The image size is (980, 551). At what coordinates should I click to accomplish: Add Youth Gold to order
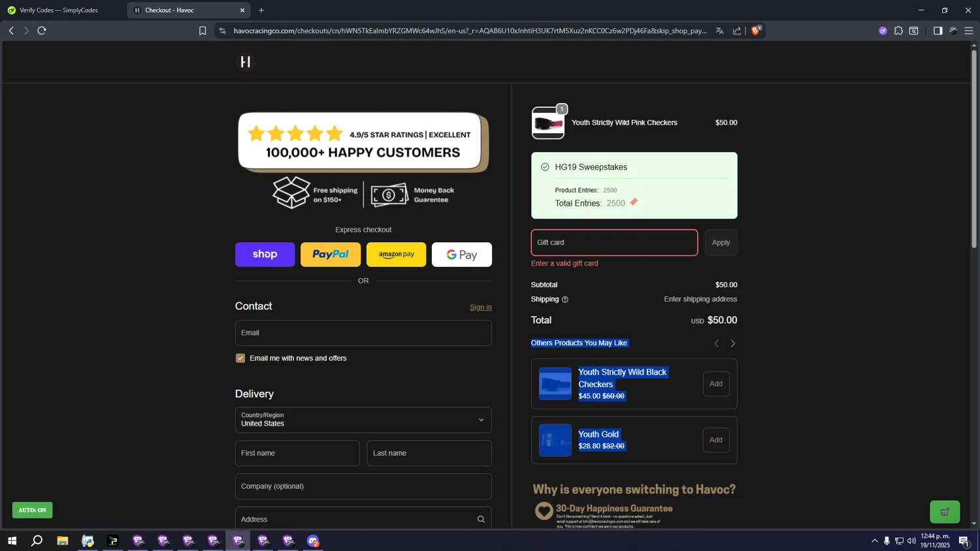[716, 440]
